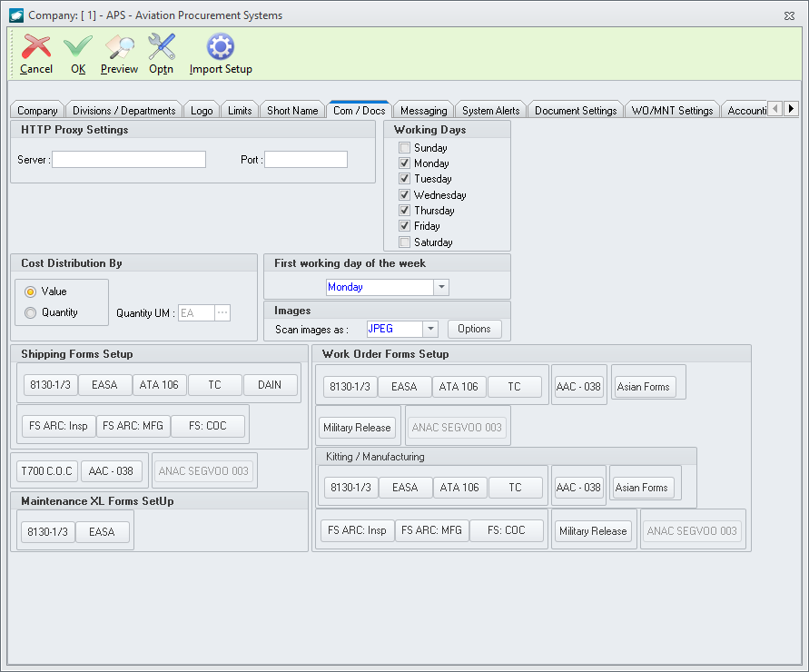Click FS ARC: MFG in Shipping Forms

(x=133, y=426)
